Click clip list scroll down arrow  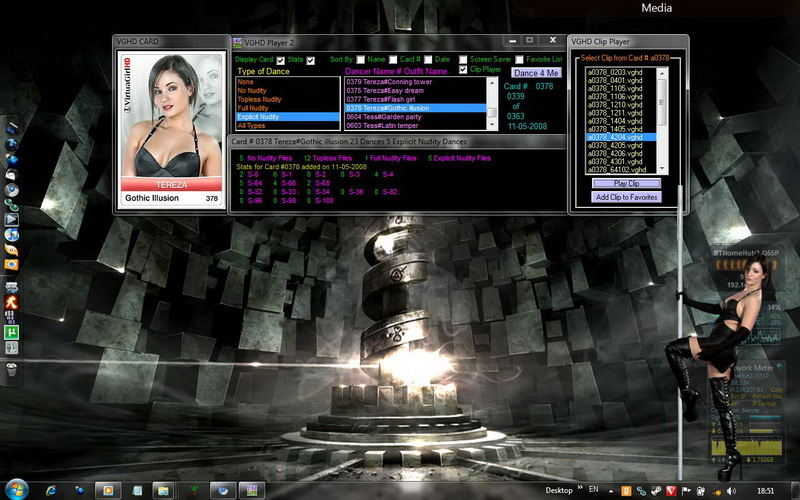coord(662,169)
